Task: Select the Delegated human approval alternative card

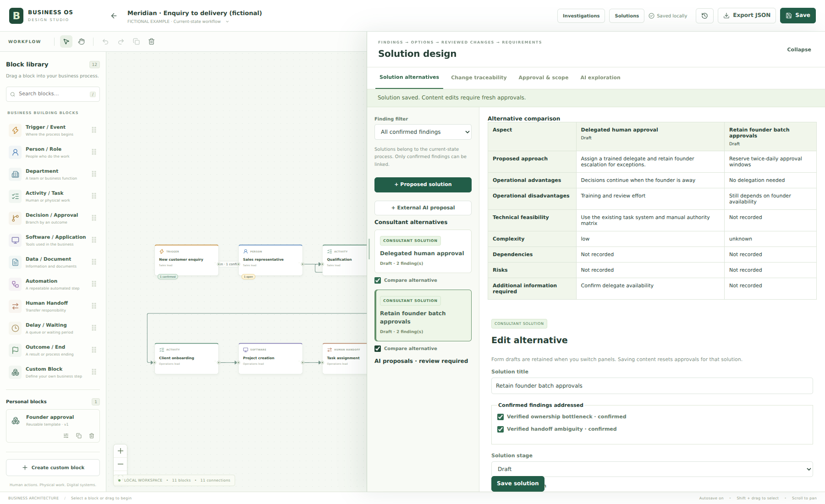Action: coord(423,251)
